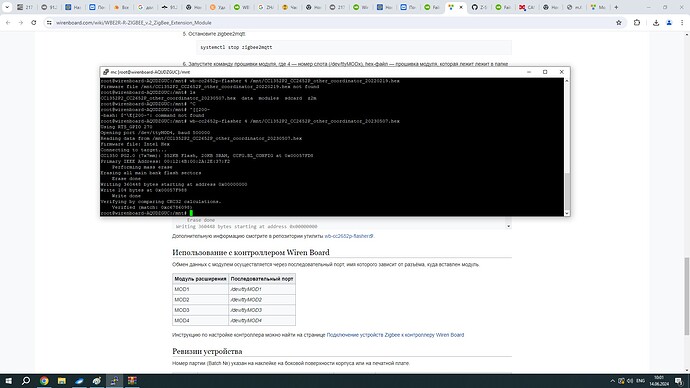Open Chrome from the taskbar
Image resolution: width=690 pixels, height=388 pixels.
tap(44, 381)
